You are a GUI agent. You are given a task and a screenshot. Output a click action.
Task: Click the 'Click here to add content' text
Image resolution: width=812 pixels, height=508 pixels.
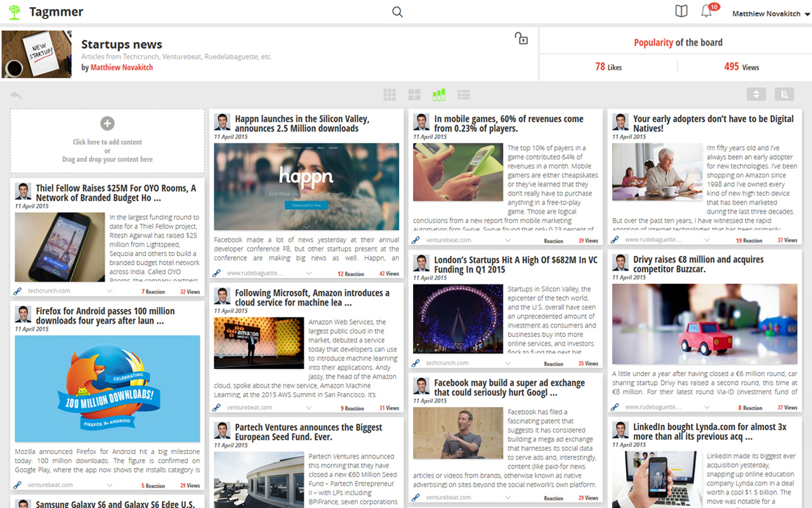click(x=107, y=142)
